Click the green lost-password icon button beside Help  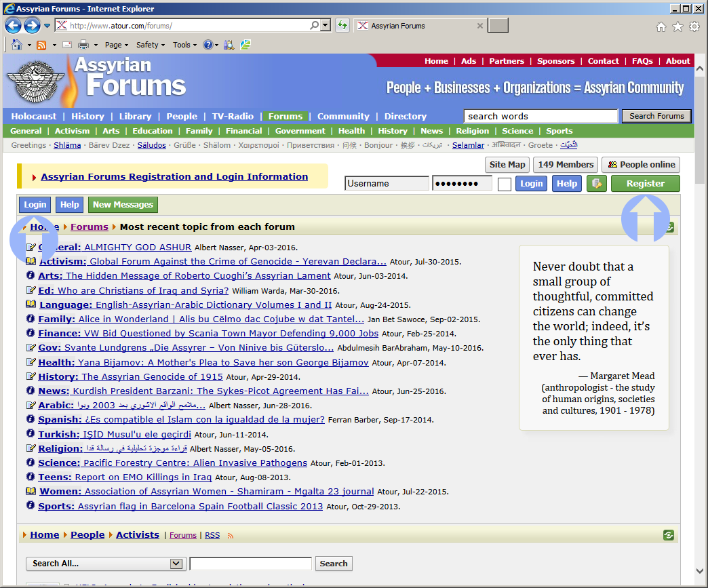point(597,183)
